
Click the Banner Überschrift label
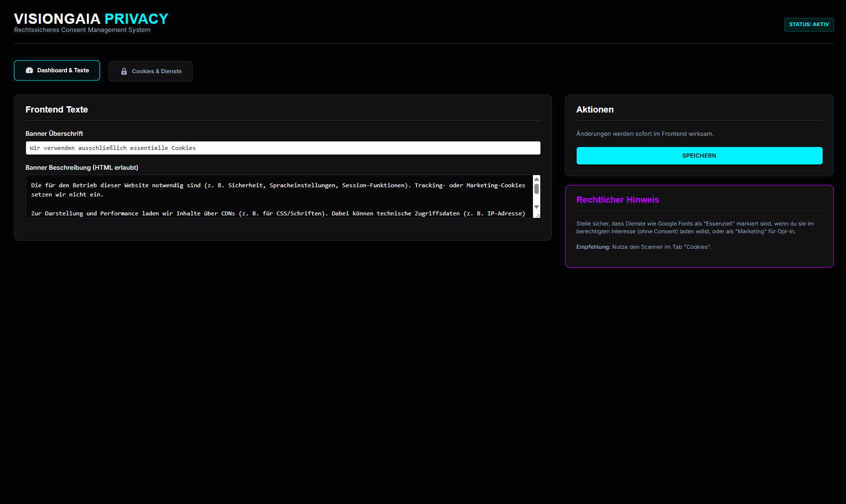pyautogui.click(x=54, y=133)
